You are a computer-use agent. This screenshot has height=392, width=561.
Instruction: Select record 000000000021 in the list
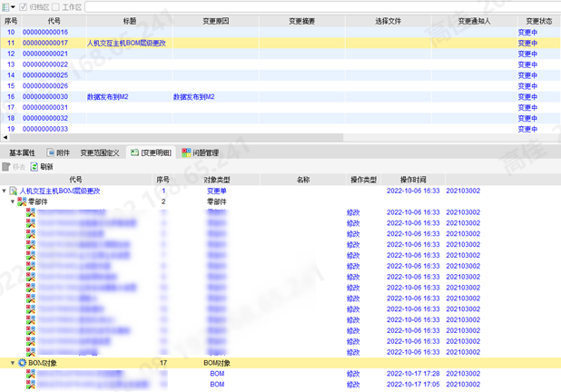tap(44, 54)
